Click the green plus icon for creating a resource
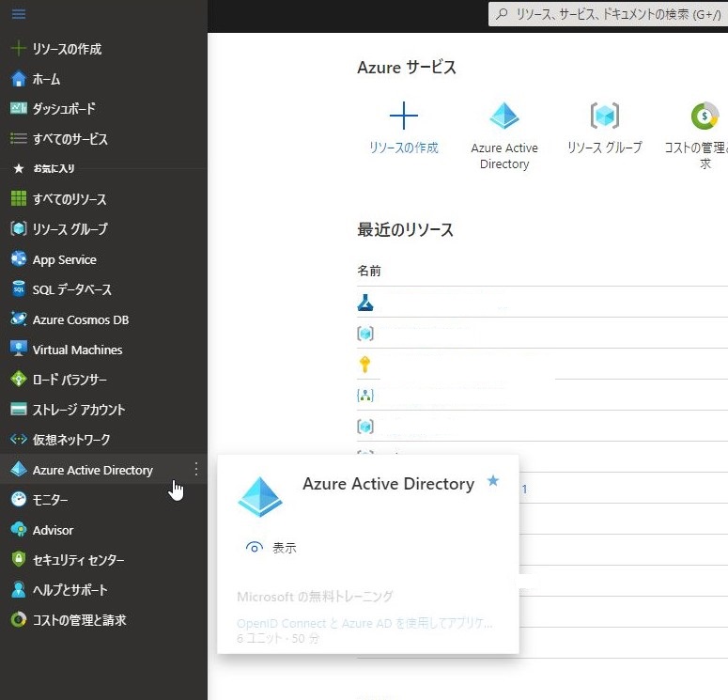728x700 pixels. [19, 48]
